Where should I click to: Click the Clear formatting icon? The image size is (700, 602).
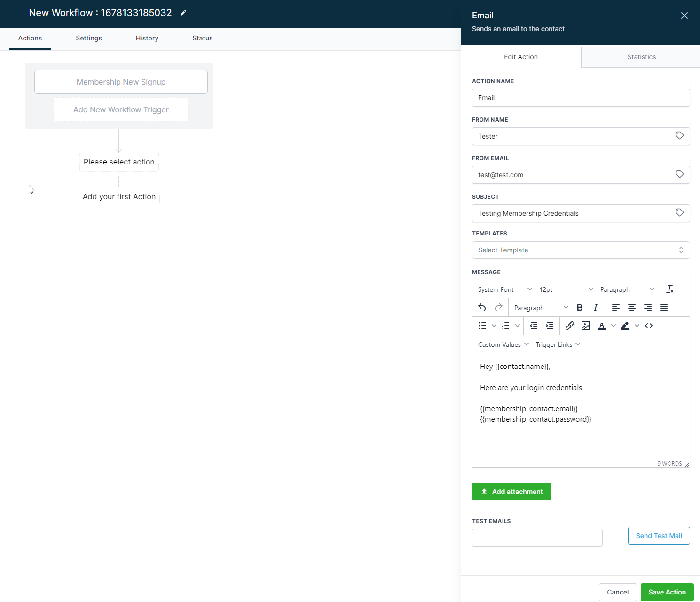click(669, 289)
